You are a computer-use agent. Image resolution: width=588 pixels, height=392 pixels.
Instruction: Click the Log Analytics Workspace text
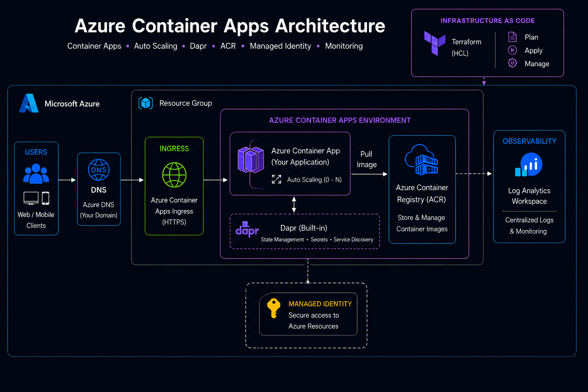click(529, 196)
